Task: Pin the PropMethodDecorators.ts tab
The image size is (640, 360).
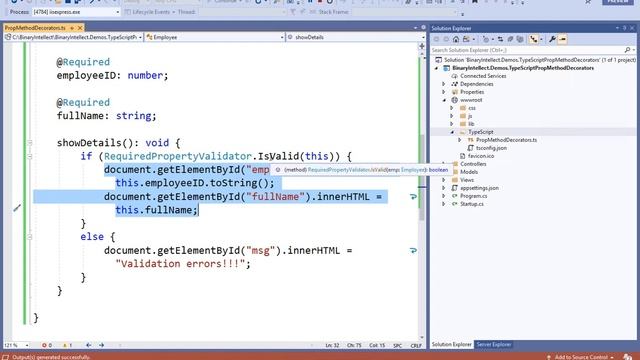Action: [72, 28]
